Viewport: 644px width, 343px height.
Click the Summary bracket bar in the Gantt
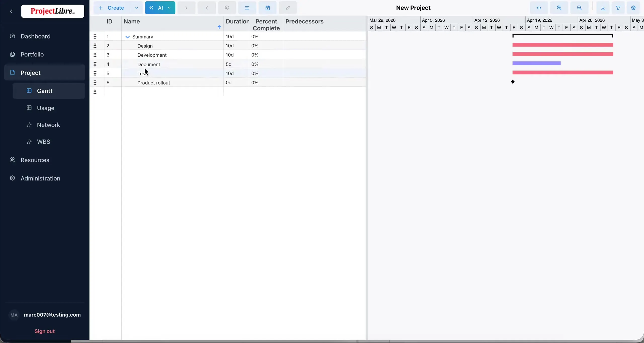point(563,36)
